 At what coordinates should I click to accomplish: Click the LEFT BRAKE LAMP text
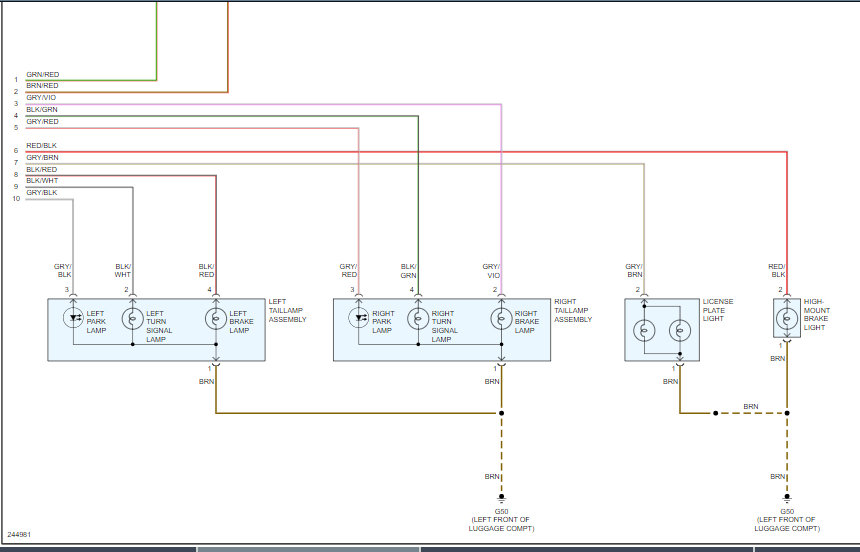coord(241,322)
